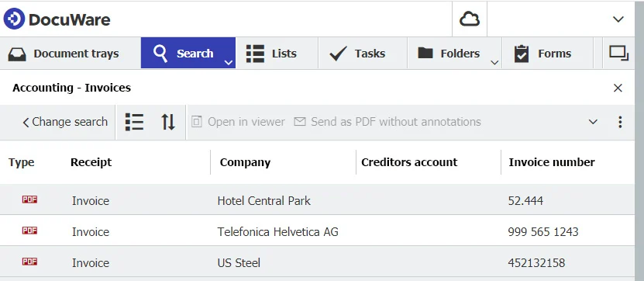644x281 pixels.
Task: Sort by the Company column header
Action: point(245,162)
